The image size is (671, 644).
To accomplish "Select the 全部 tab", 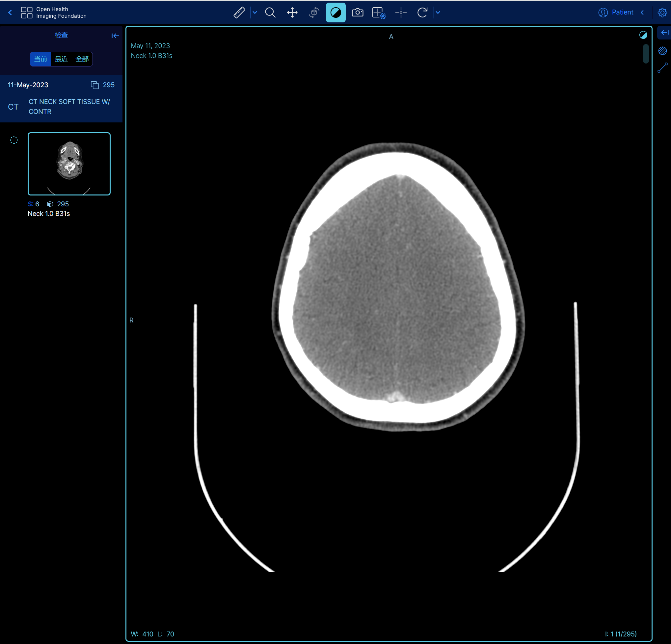I will [x=82, y=59].
